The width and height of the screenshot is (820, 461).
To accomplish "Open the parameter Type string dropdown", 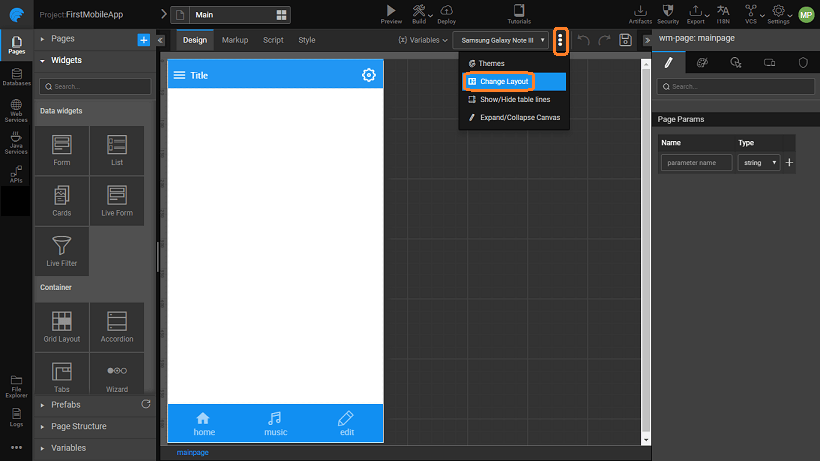I will coord(759,162).
